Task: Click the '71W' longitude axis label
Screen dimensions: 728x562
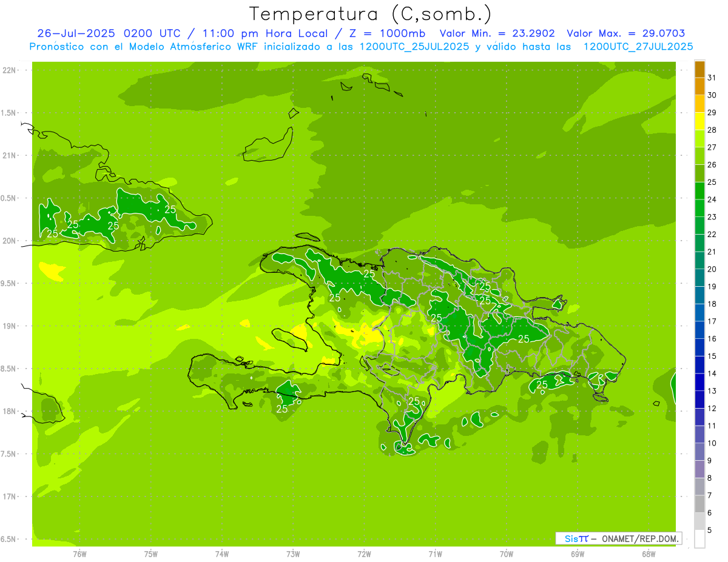Action: click(x=436, y=554)
